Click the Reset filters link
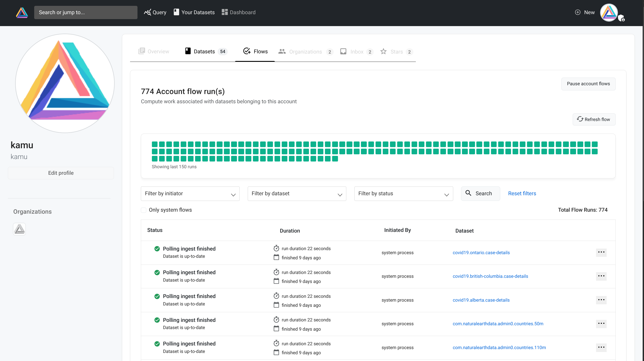The width and height of the screenshot is (644, 361). 522,193
